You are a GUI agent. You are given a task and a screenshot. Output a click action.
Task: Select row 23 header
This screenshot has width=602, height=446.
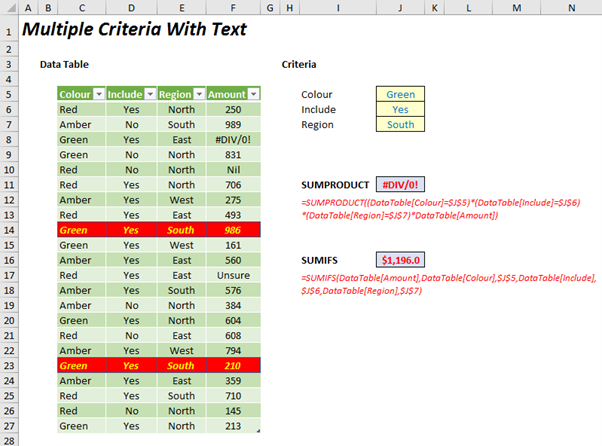9,365
